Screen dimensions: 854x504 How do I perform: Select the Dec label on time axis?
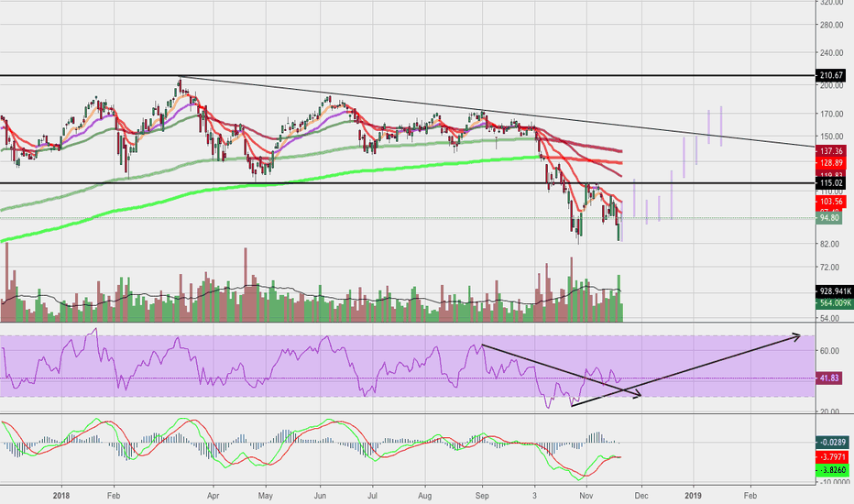point(641,496)
